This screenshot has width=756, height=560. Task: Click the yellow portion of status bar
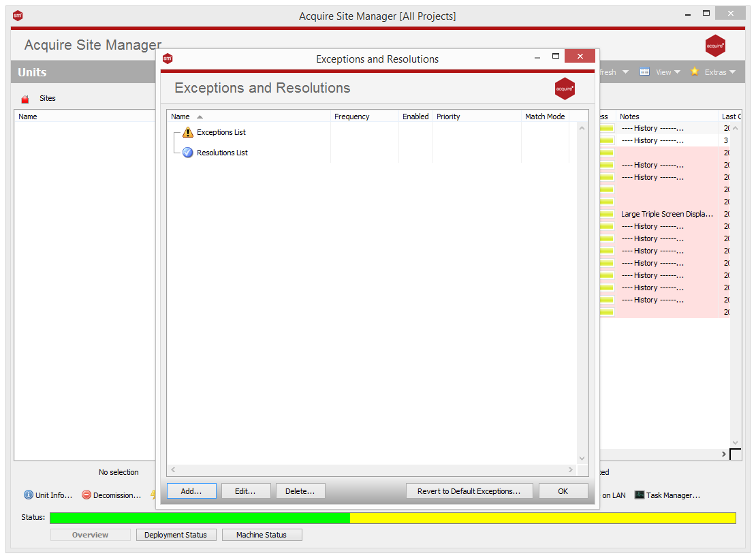pyautogui.click(x=543, y=518)
